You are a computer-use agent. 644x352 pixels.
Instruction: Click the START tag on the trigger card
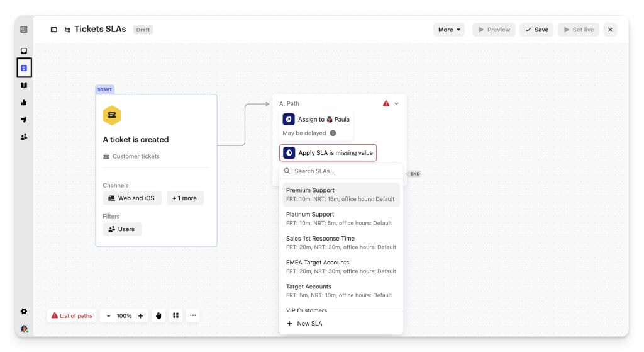[105, 89]
